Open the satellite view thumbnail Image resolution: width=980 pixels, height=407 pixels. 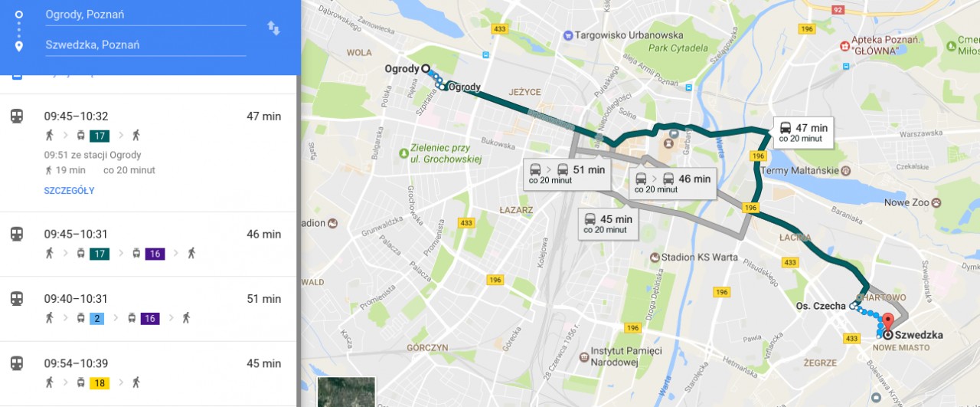[346, 392]
